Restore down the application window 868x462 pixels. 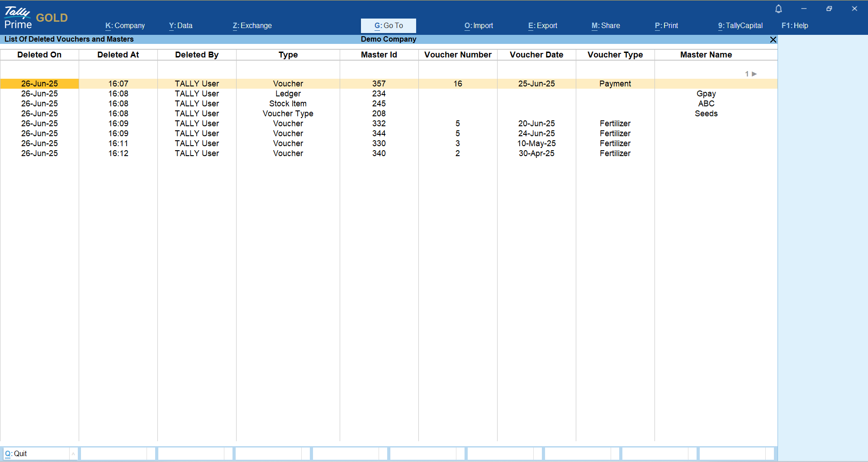[x=829, y=9]
